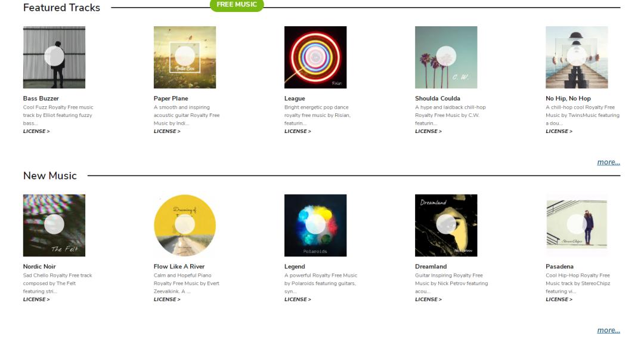Play the Bass Buzzer track preview
The image size is (644, 346).
pyautogui.click(x=54, y=57)
